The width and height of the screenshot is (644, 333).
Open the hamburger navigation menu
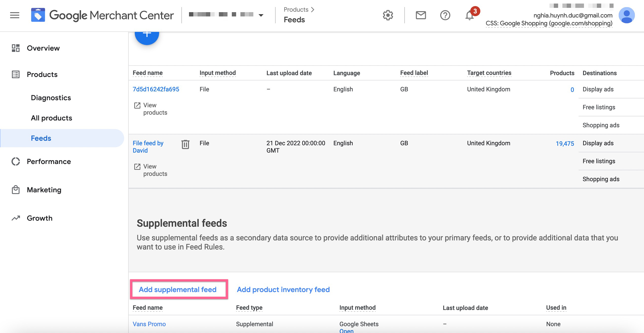click(15, 15)
